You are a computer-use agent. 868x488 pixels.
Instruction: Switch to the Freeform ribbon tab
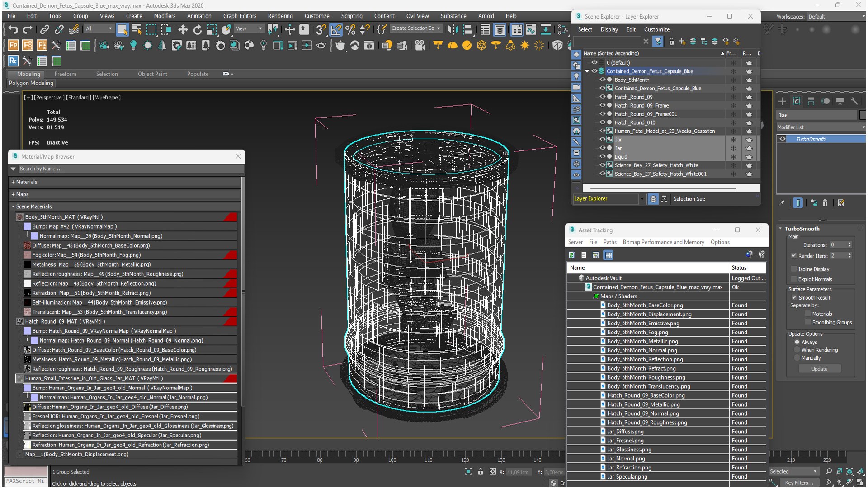click(x=66, y=74)
